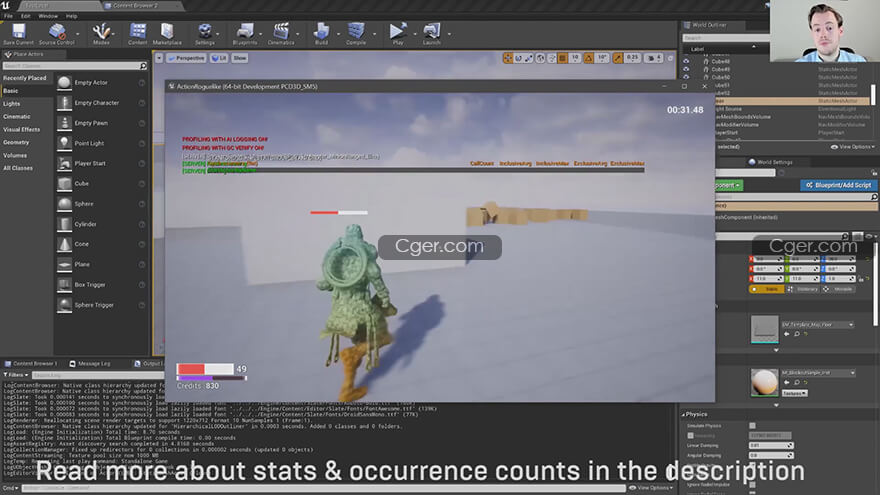The height and width of the screenshot is (495, 880).
Task: Open the Edit menu
Action: tap(26, 16)
